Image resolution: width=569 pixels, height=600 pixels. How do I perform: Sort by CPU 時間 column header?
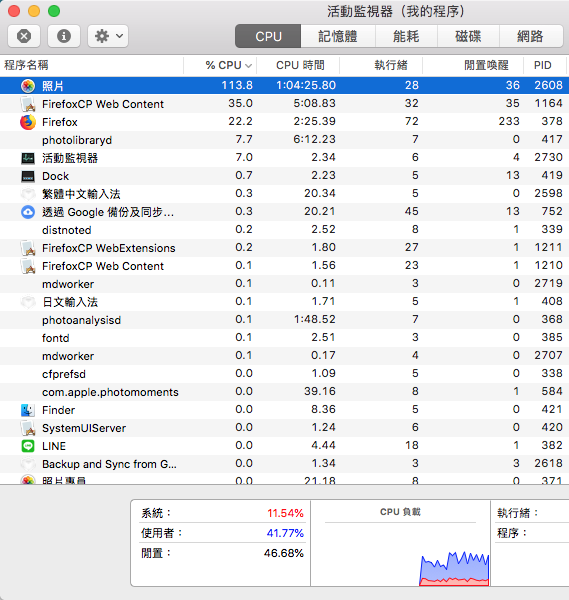[x=298, y=65]
